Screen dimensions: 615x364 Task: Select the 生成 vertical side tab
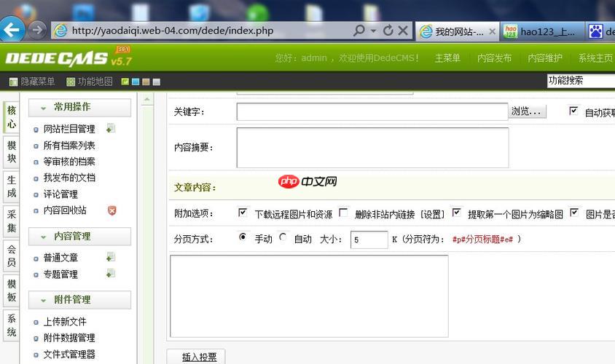pyautogui.click(x=12, y=186)
